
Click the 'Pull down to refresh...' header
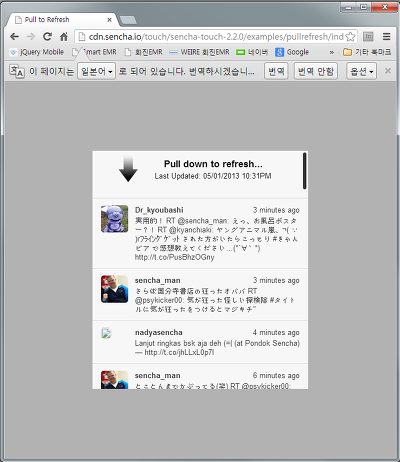tap(213, 164)
